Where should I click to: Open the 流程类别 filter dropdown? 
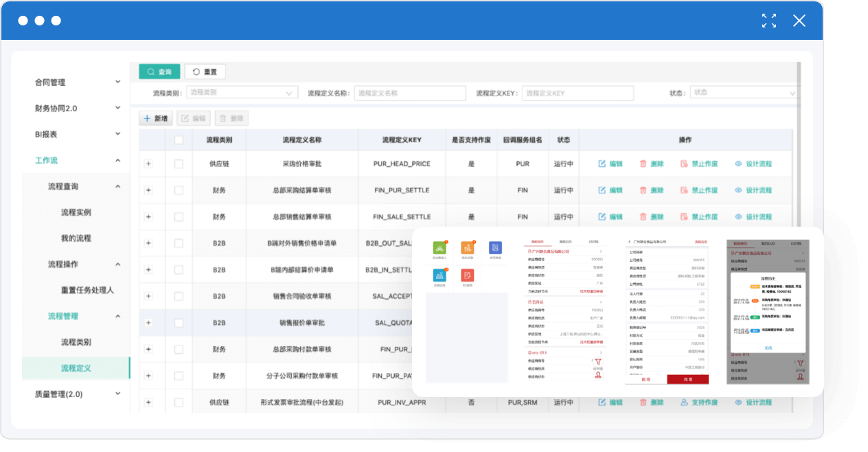click(x=242, y=93)
